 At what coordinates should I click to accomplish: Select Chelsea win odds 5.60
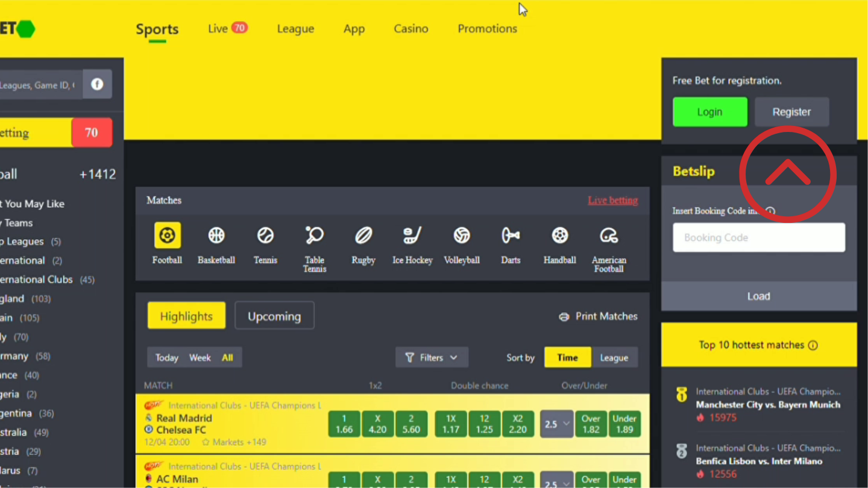412,424
